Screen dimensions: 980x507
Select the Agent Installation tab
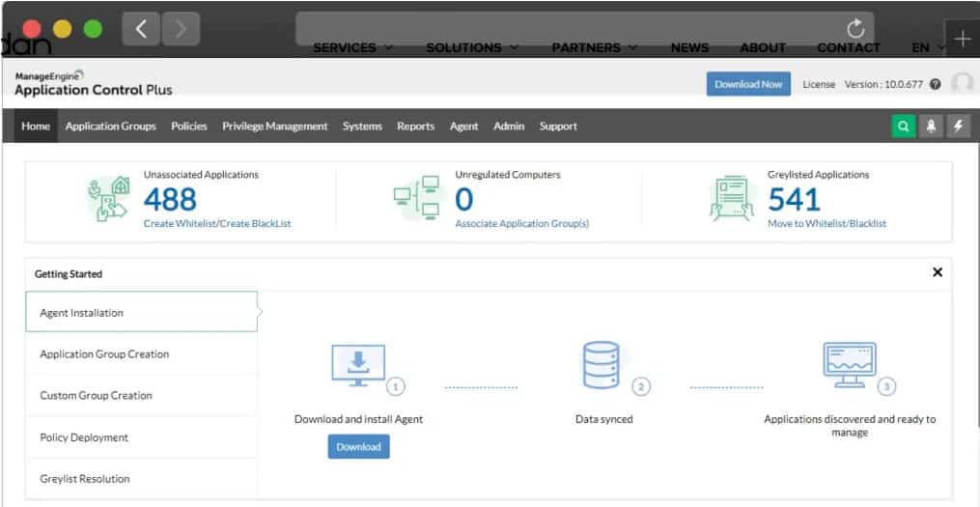coord(141,312)
